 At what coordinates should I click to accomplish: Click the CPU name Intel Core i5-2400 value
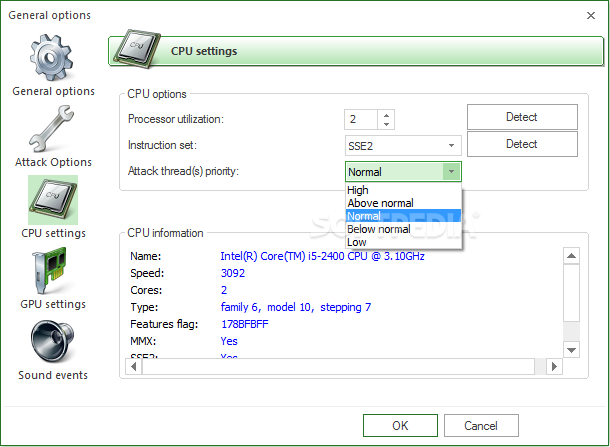pyautogui.click(x=323, y=256)
